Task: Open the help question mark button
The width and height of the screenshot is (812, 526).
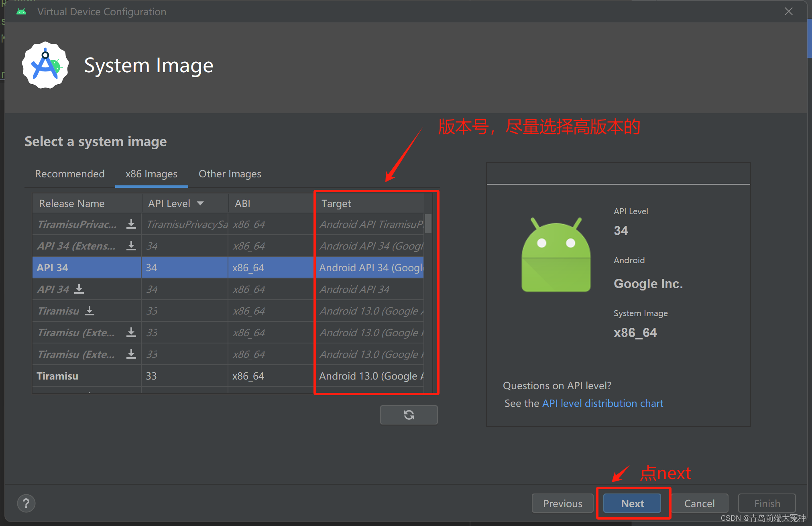Action: (26, 503)
